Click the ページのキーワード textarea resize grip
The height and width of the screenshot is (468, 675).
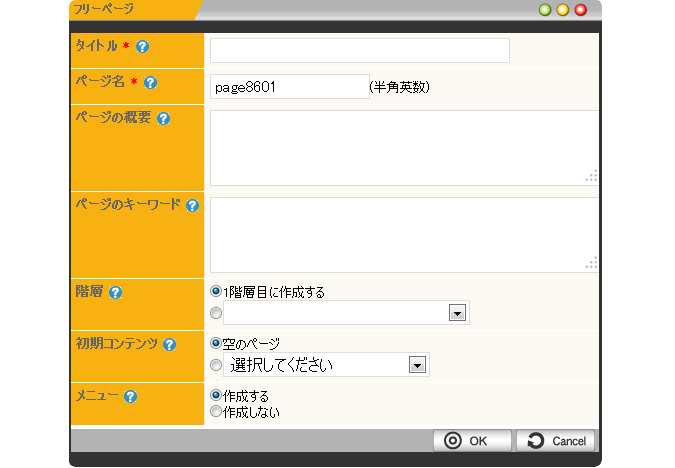point(591,263)
